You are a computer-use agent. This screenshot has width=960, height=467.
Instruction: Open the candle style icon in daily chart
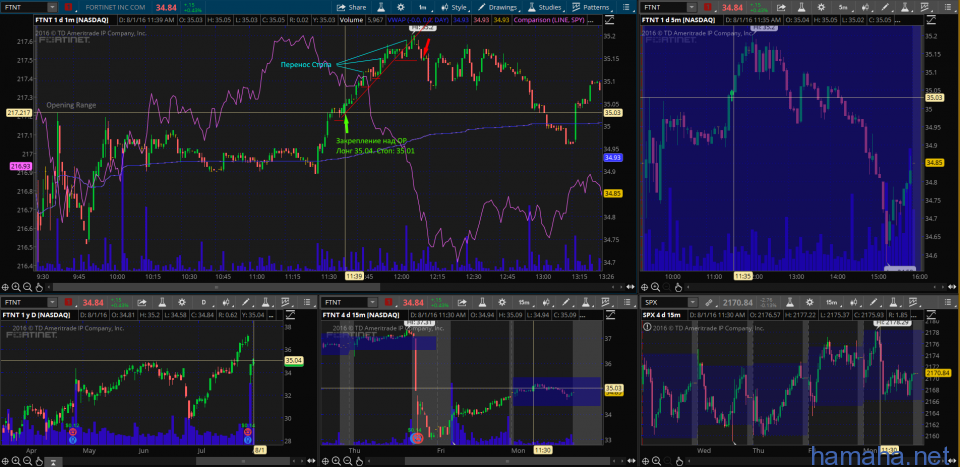226,302
